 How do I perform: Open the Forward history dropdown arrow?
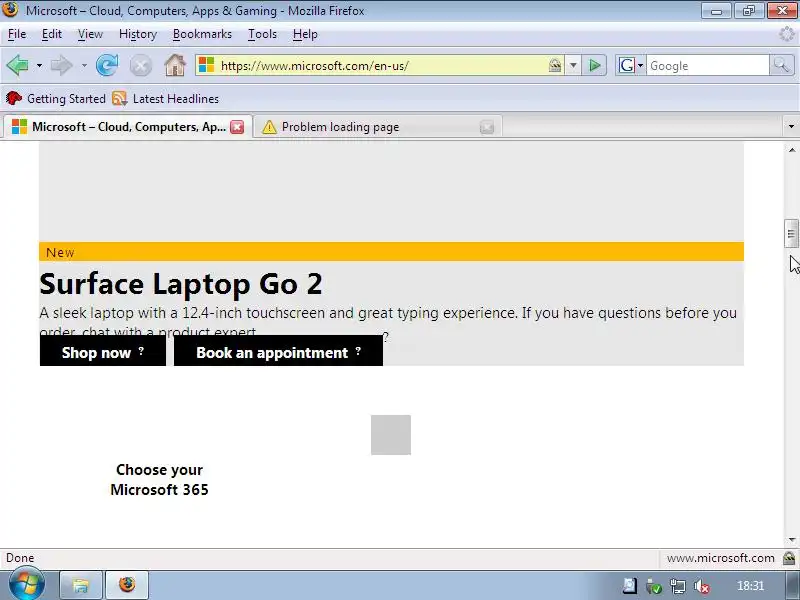coord(84,66)
